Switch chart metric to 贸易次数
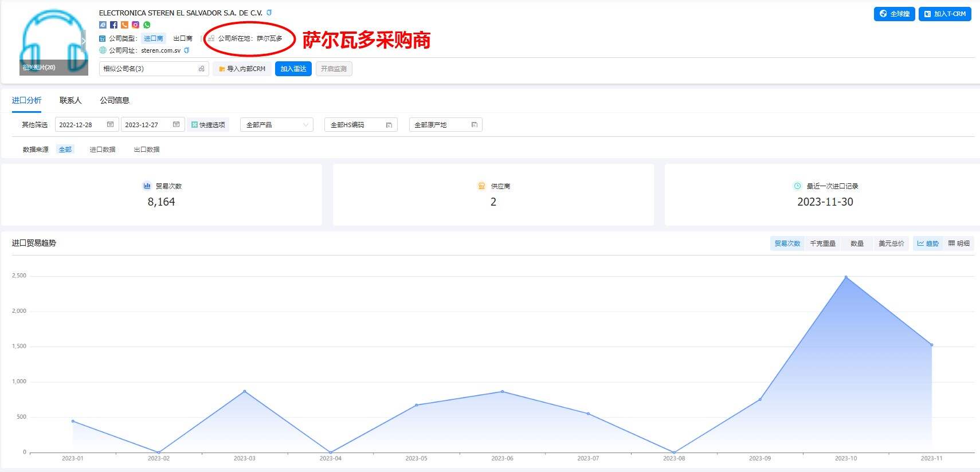980x472 pixels. coord(787,243)
